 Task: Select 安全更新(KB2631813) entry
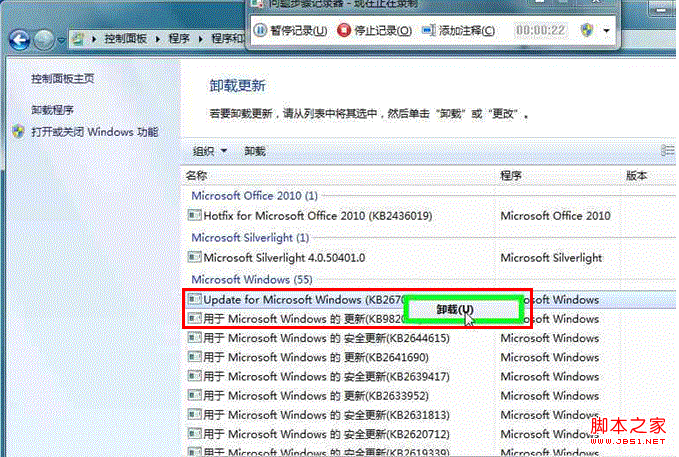326,415
